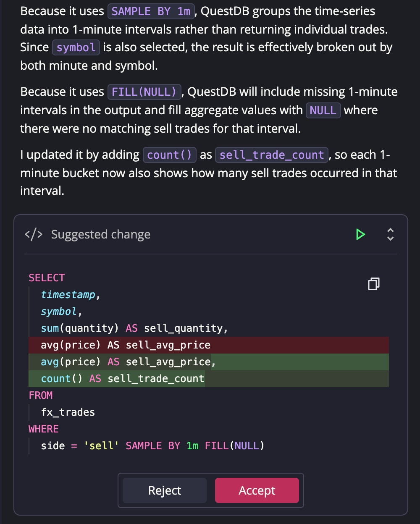Run the suggested query with play icon
The height and width of the screenshot is (524, 420).
click(360, 234)
